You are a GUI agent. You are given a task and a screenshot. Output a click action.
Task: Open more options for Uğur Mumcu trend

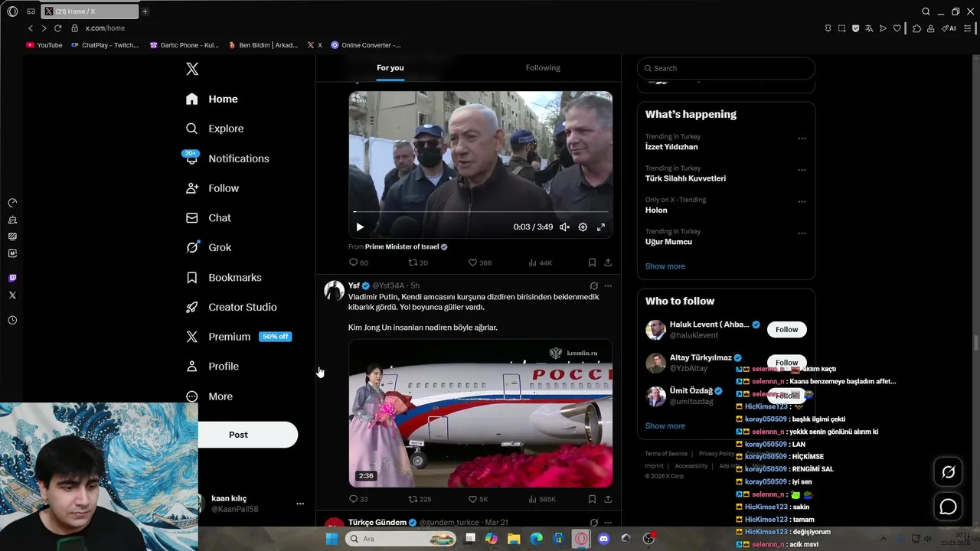(x=802, y=233)
